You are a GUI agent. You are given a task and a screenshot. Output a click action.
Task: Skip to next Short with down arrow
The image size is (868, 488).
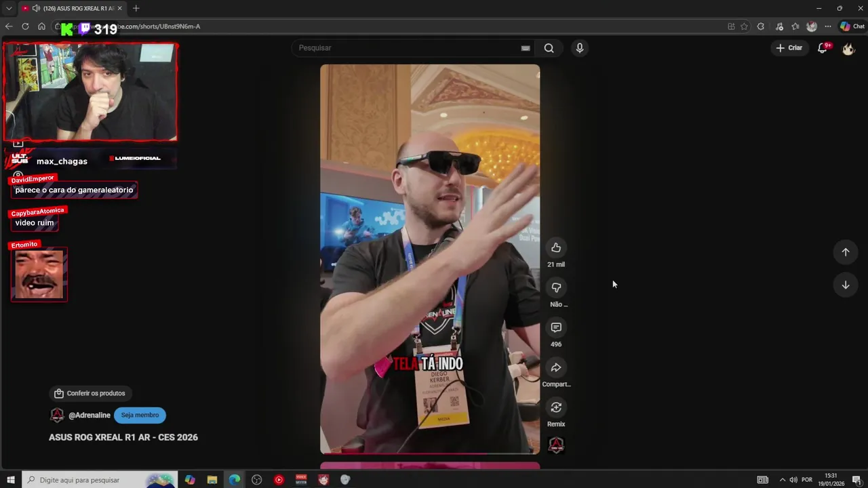click(846, 285)
